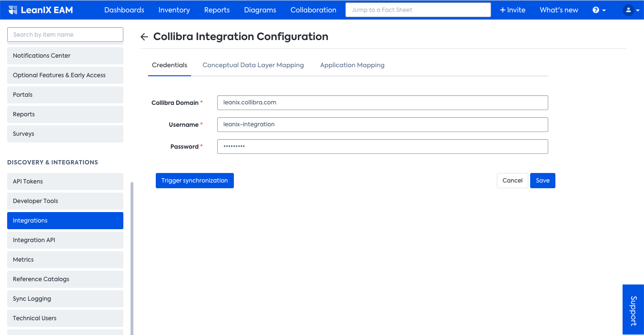Click the Jump to a Fact Sheet search box
The width and height of the screenshot is (644, 335).
click(418, 10)
